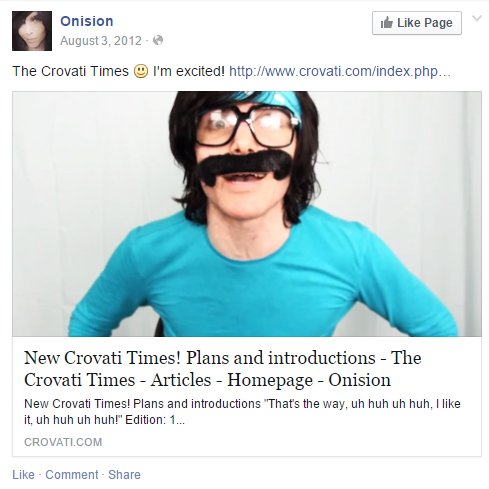
Task: Click the Like Page button
Action: point(417,23)
